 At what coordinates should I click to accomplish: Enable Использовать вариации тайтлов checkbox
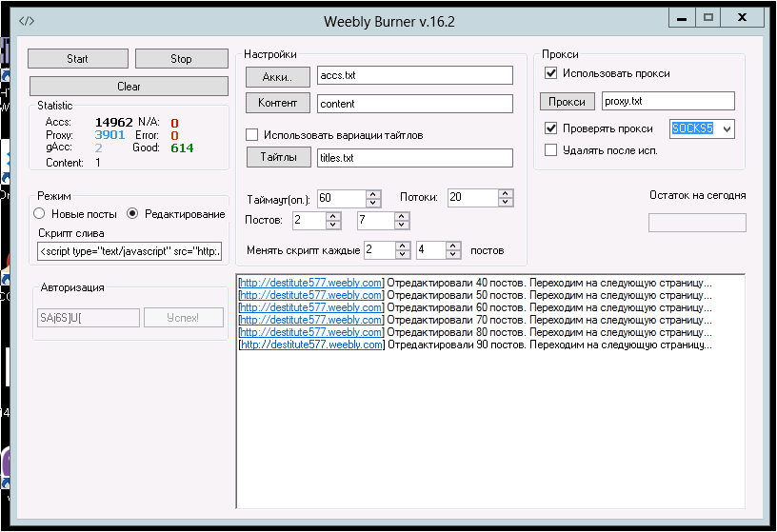click(x=251, y=135)
